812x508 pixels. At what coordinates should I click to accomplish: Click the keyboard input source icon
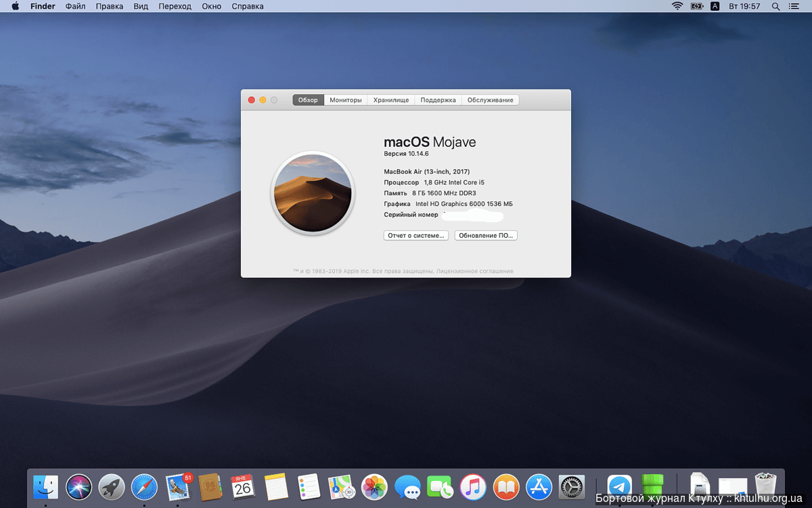(x=715, y=6)
